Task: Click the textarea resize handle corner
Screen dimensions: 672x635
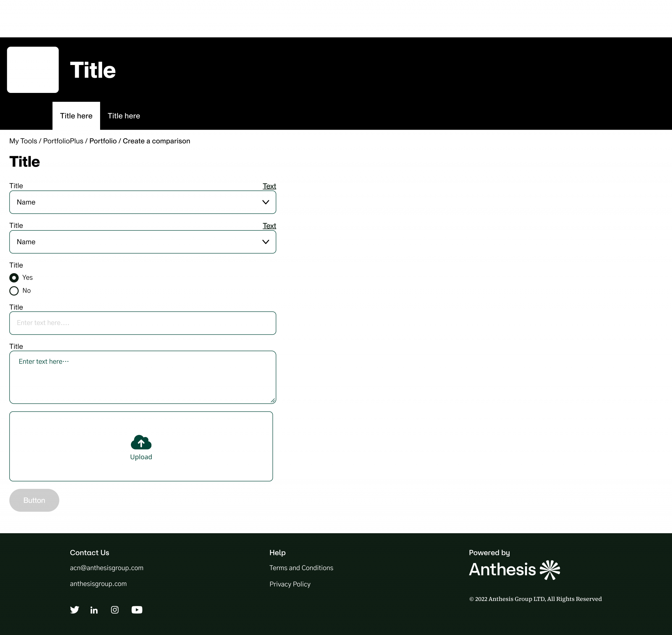Action: (x=273, y=401)
